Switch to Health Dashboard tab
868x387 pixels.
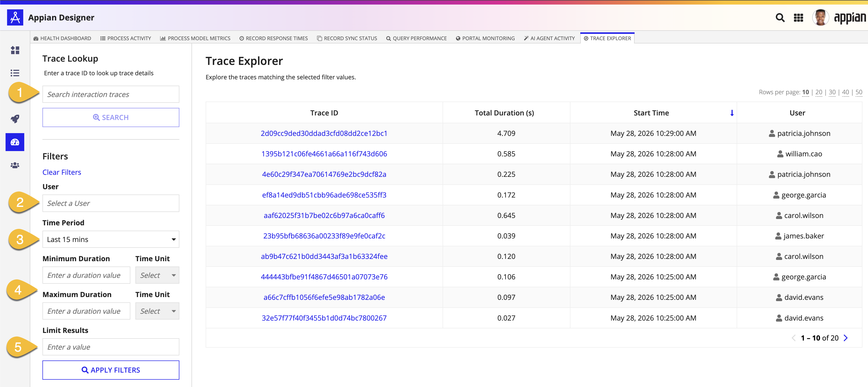coord(62,38)
